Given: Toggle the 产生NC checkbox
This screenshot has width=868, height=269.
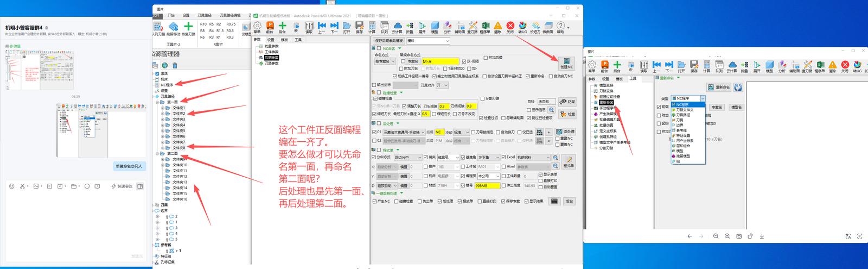Looking at the screenshot, I should [x=375, y=202].
